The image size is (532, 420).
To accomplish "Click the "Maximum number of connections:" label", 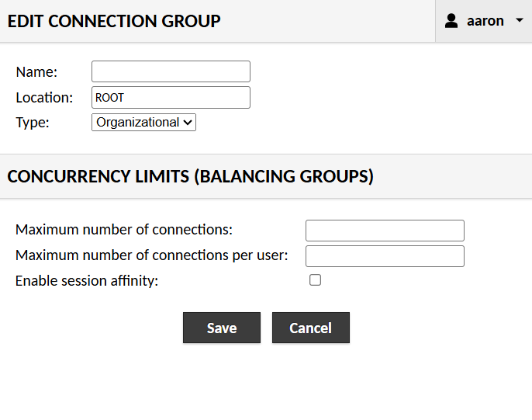I will click(124, 230).
